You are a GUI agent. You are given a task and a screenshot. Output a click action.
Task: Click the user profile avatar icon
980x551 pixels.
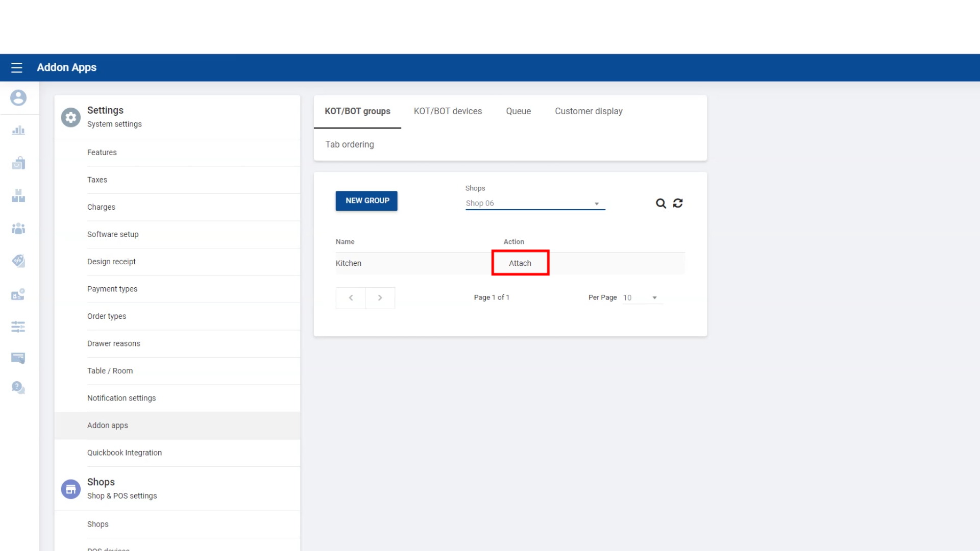(18, 97)
